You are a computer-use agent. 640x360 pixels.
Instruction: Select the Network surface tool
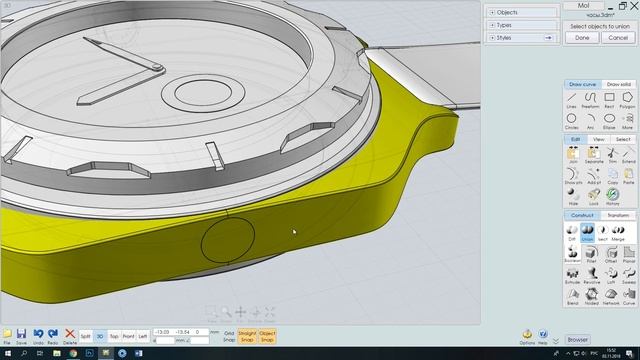611,297
